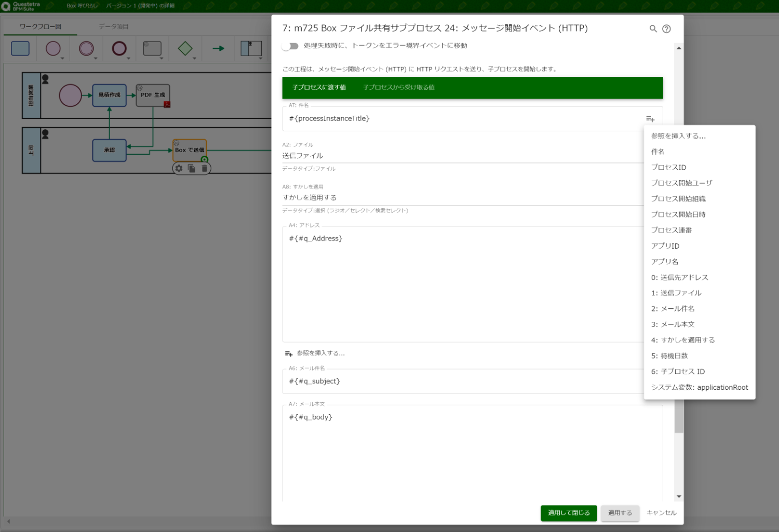This screenshot has height=532, width=779.
Task: Copy the Box で送信 node
Action: point(192,168)
